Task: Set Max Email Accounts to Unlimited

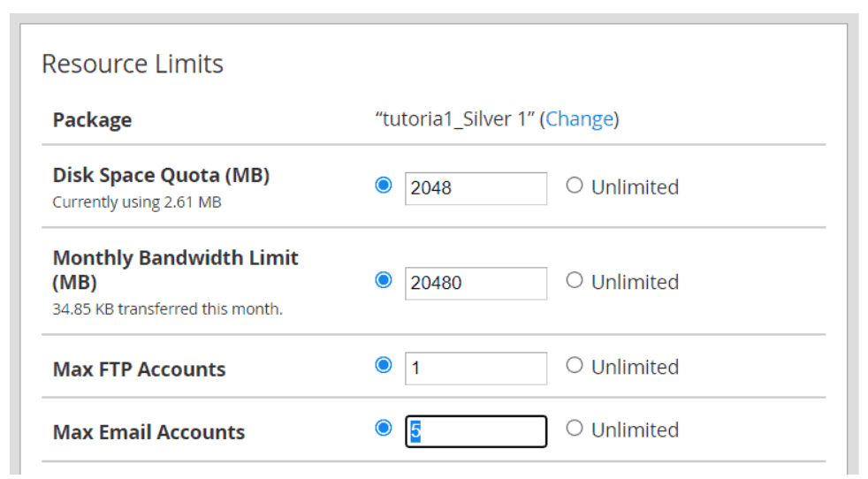Action: (575, 428)
